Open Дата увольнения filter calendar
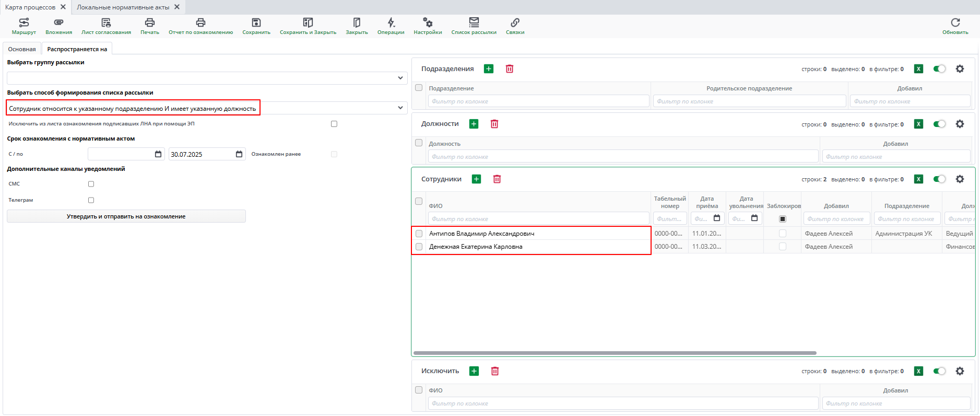Viewport: 980px width, 416px height. pyautogui.click(x=754, y=218)
